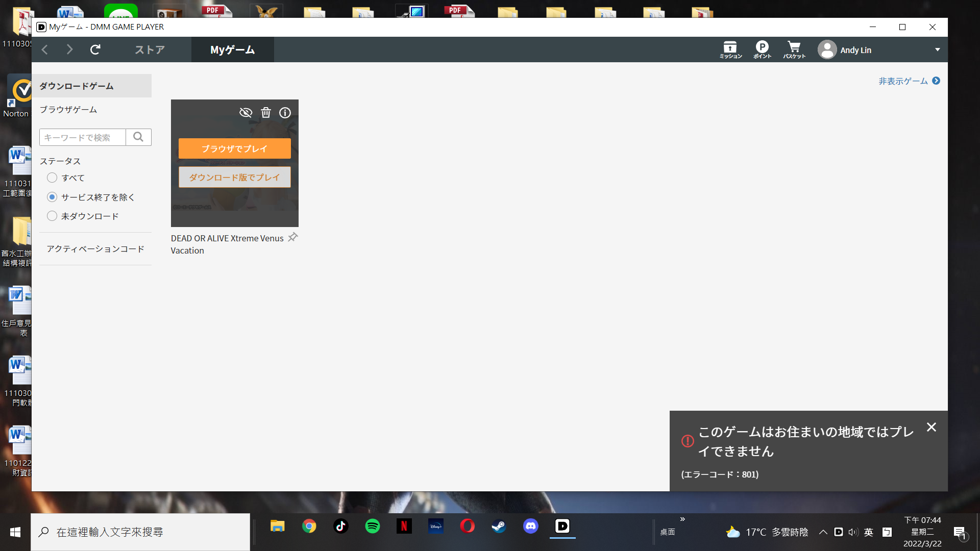Reload the page with the refresh icon
The image size is (980, 551).
pyautogui.click(x=95, y=49)
